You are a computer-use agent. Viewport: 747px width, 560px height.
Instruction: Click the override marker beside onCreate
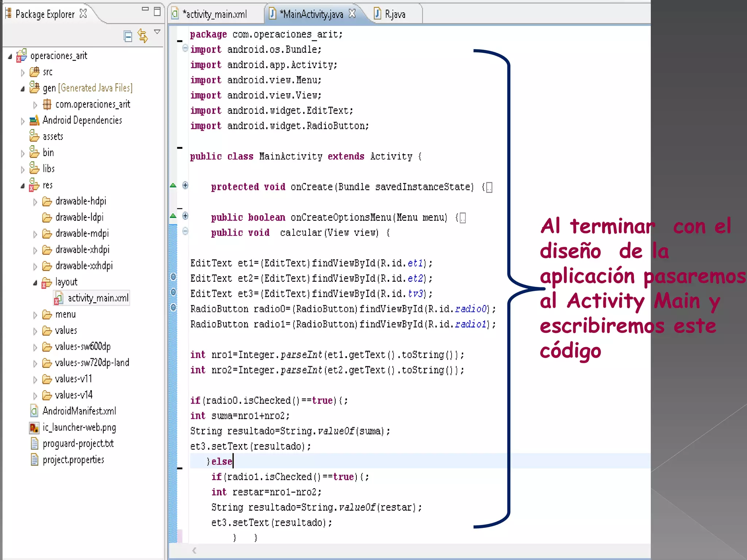point(173,186)
